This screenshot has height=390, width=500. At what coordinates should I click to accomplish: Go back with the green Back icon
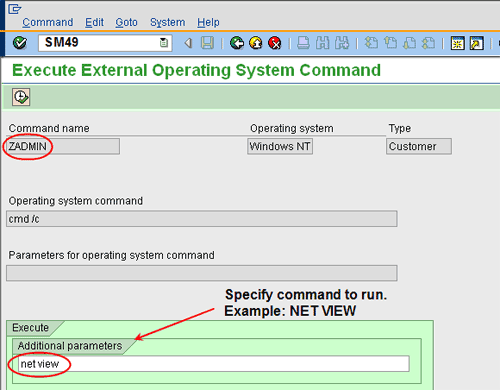[x=237, y=43]
